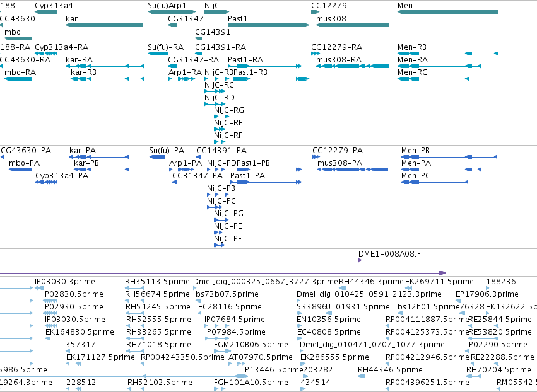Open the EK269711.5prime EST
537x392 pixels.
(408, 288)
